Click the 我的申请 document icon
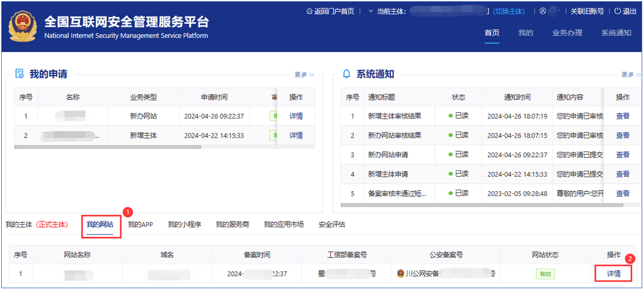 (x=19, y=74)
